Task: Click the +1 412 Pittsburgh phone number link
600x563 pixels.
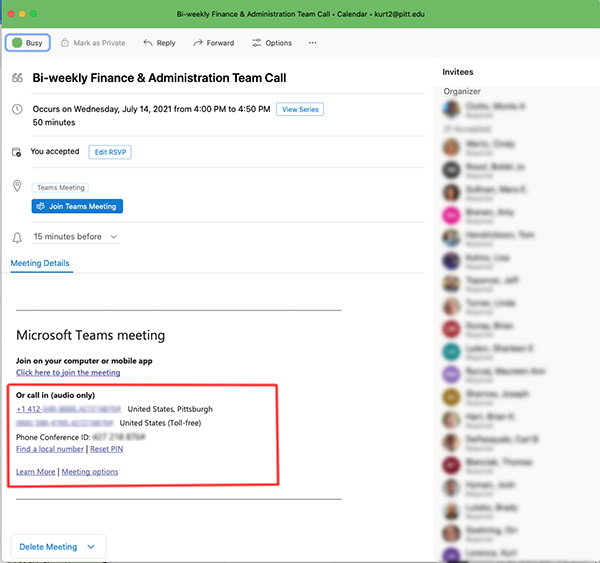Action: (68, 409)
